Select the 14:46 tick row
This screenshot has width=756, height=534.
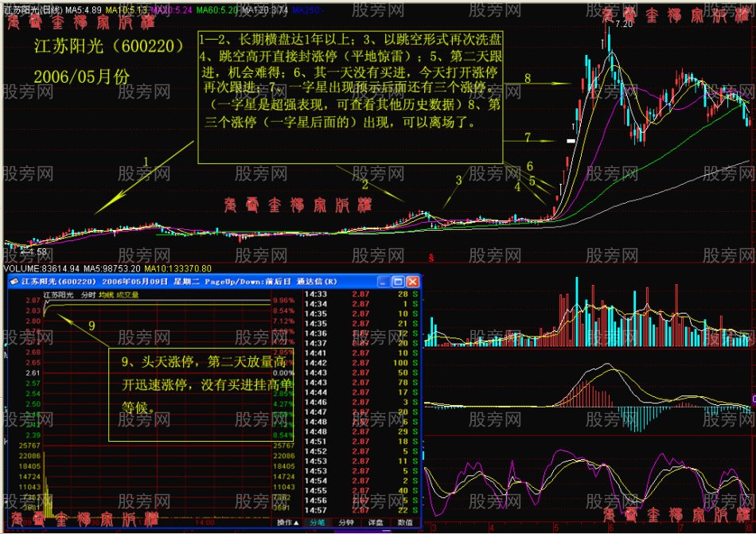pyautogui.click(x=361, y=403)
